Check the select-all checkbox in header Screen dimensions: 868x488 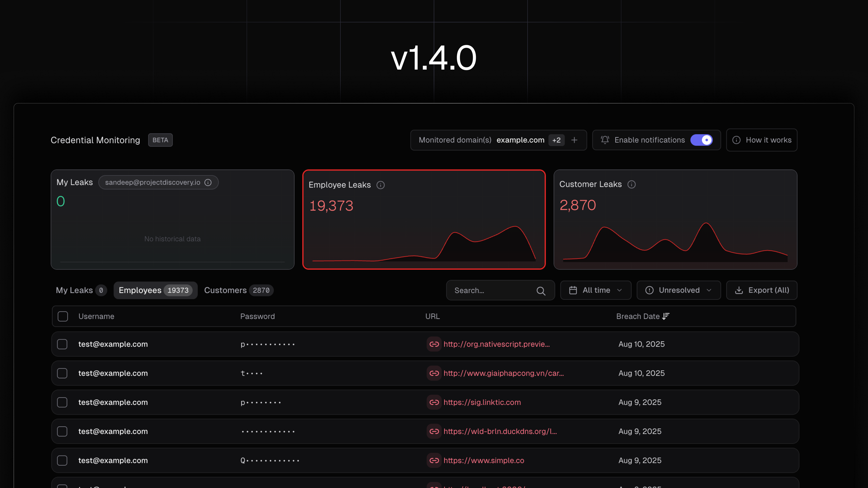coord(63,316)
